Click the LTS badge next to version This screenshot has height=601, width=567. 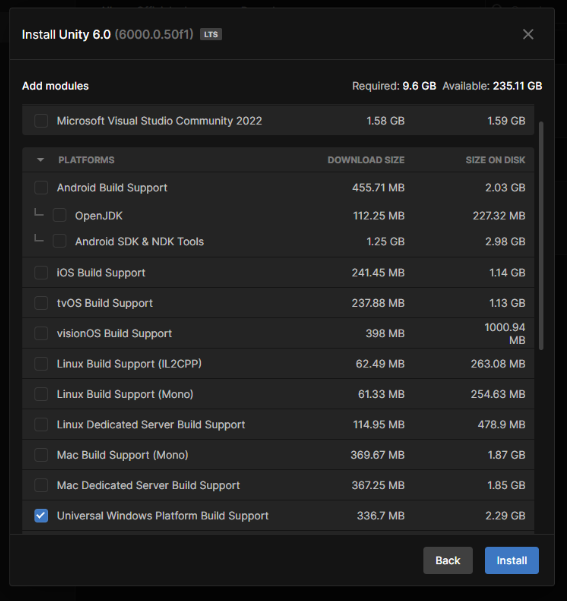pos(211,34)
